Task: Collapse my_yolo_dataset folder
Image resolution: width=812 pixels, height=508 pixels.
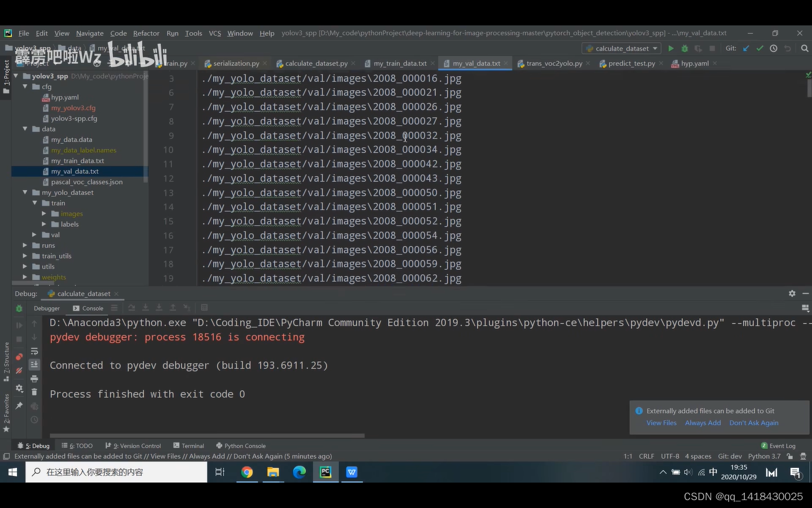Action: click(x=25, y=192)
